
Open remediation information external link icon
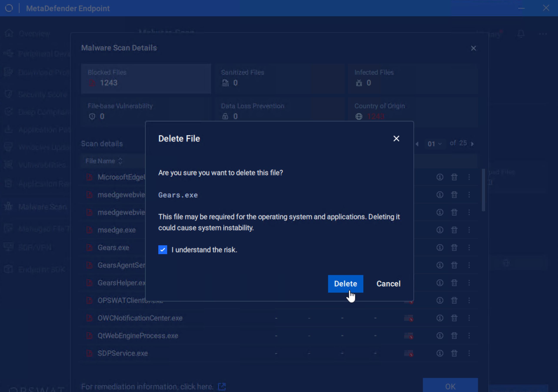222,386
